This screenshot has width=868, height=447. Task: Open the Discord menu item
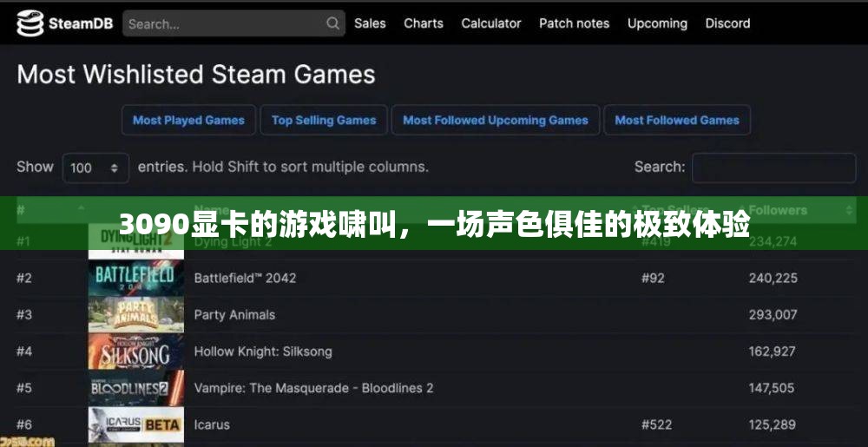pyautogui.click(x=727, y=23)
